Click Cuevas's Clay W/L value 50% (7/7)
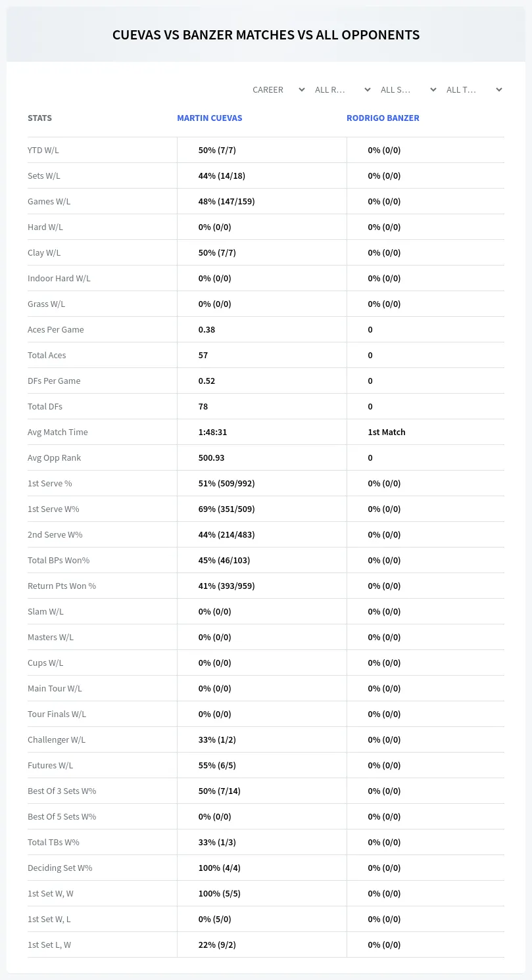Viewport: 532px width, 980px height. (217, 252)
